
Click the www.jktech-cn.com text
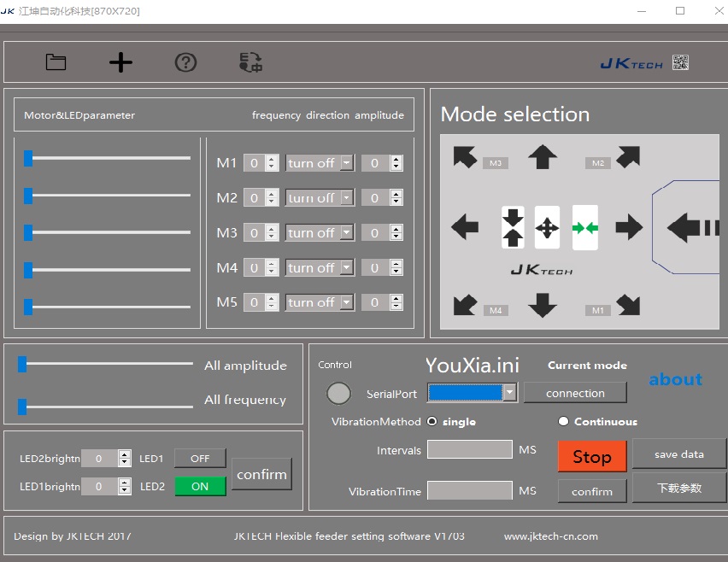click(x=551, y=536)
